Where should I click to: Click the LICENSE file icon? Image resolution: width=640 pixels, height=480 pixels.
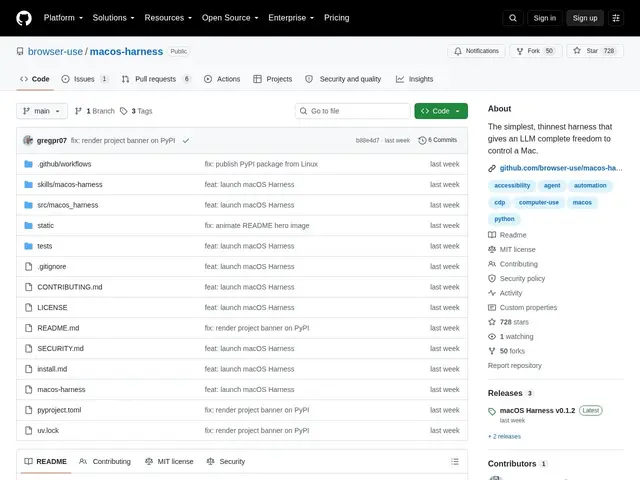(28, 307)
